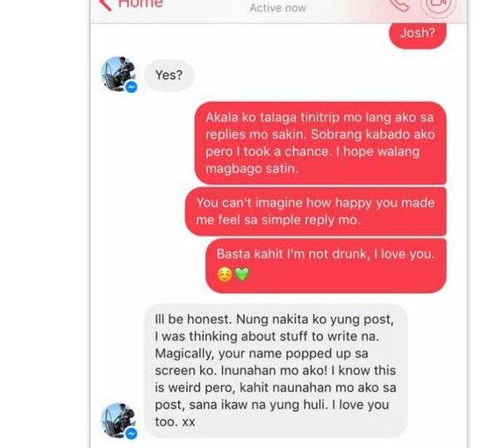The height and width of the screenshot is (448, 488).
Task: Tap the 'Ill be honest' gray message
Action: tap(276, 371)
